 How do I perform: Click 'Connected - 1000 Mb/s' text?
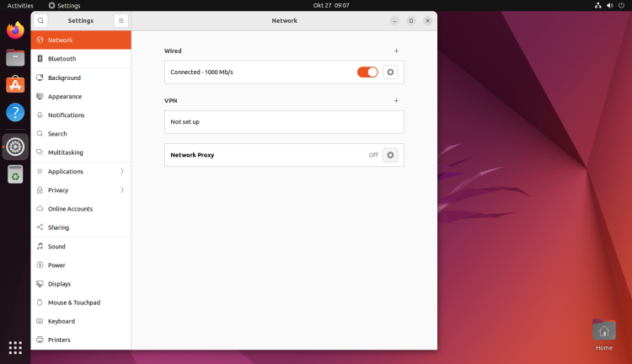pyautogui.click(x=201, y=72)
